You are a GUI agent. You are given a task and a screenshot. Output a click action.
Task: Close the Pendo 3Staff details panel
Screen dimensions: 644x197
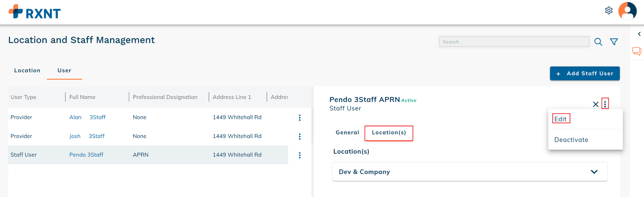point(596,104)
